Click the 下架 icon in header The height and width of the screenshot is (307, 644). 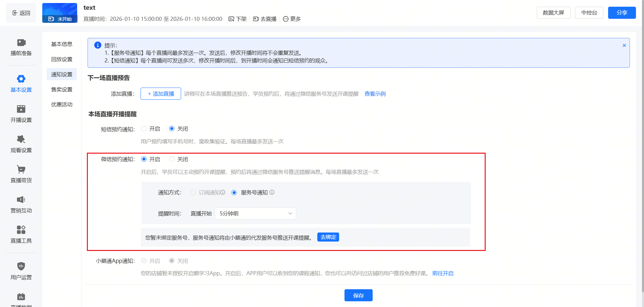pyautogui.click(x=231, y=19)
